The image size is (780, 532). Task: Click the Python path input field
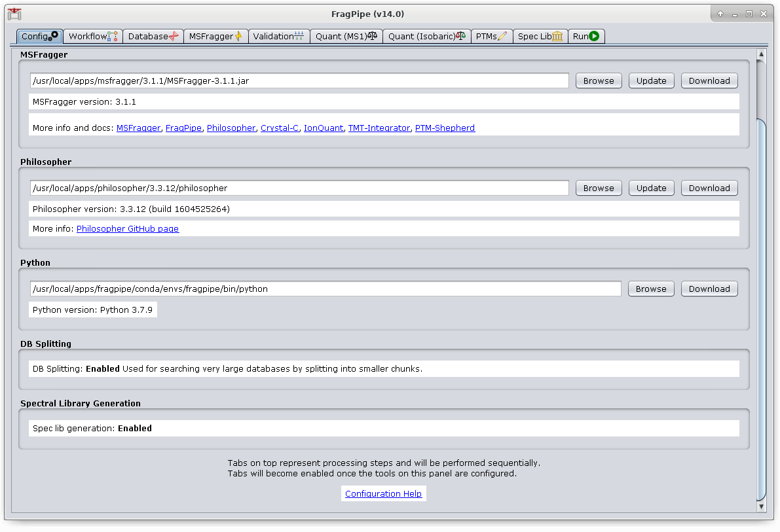tap(325, 289)
